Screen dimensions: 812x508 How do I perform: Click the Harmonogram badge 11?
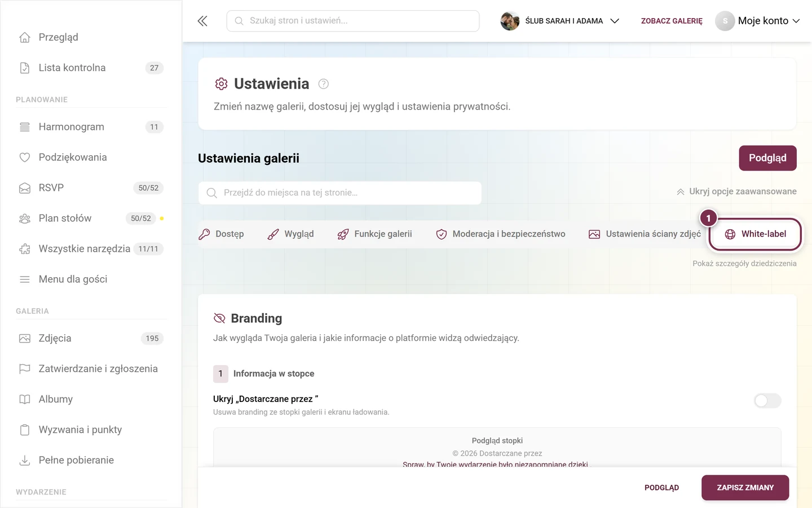click(x=154, y=127)
